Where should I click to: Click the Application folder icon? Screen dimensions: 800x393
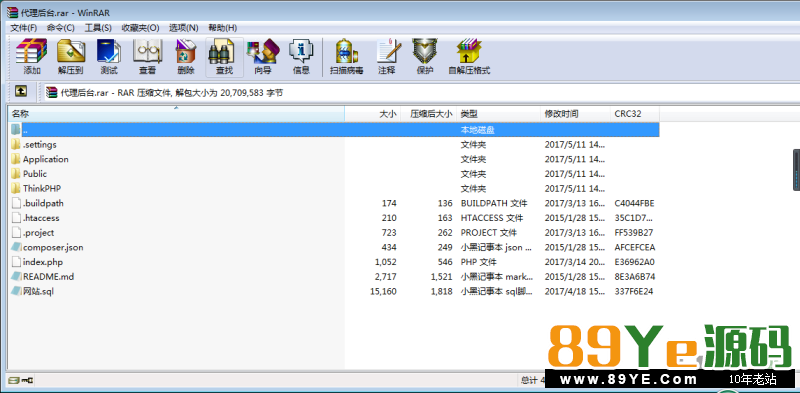pyautogui.click(x=16, y=159)
